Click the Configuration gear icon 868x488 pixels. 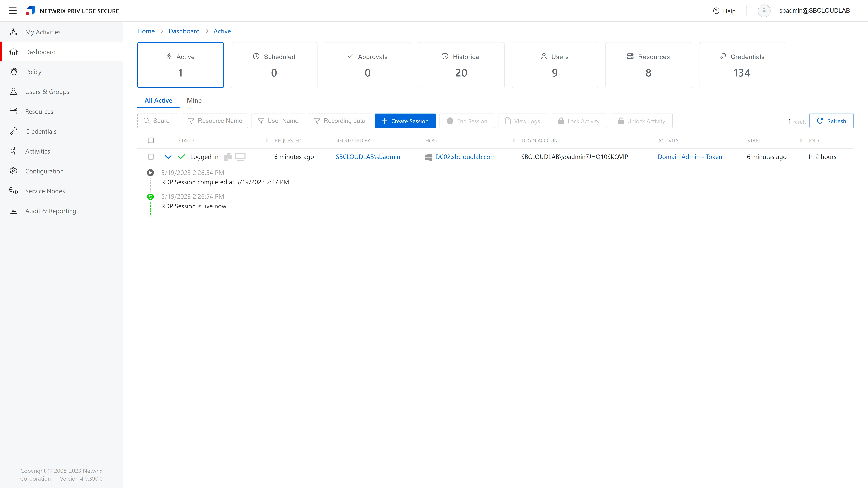tap(13, 171)
